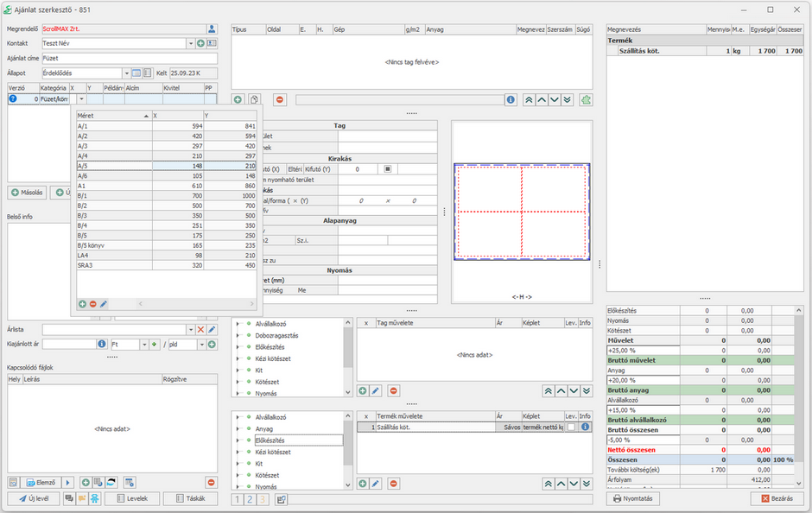Tick the Lev. checkbox for Szállítás köt.
The width and height of the screenshot is (812, 513).
tap(570, 427)
